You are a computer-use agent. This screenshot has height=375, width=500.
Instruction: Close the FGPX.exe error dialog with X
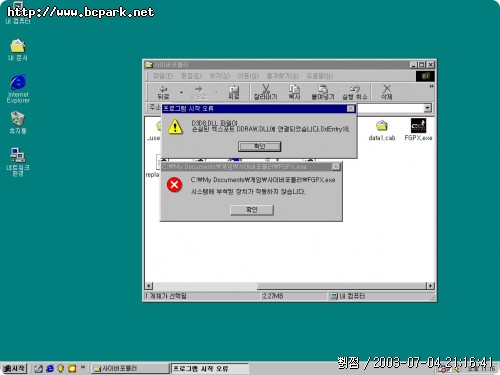(336, 166)
